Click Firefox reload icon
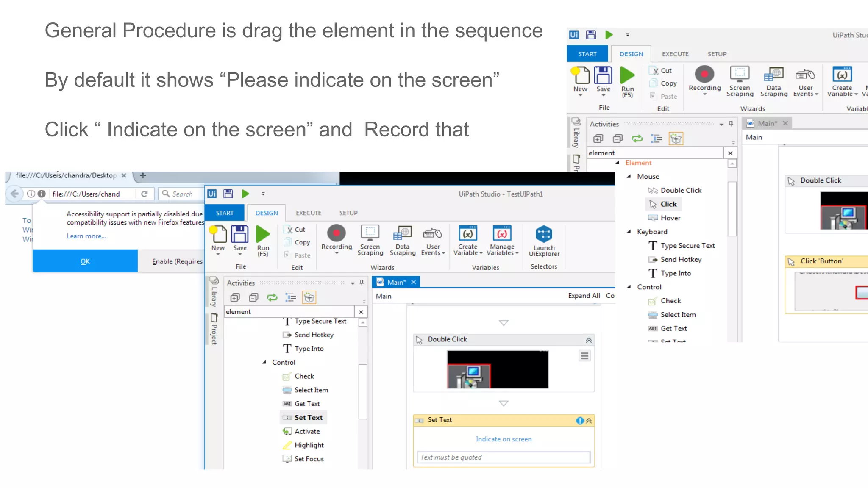 pyautogui.click(x=144, y=194)
